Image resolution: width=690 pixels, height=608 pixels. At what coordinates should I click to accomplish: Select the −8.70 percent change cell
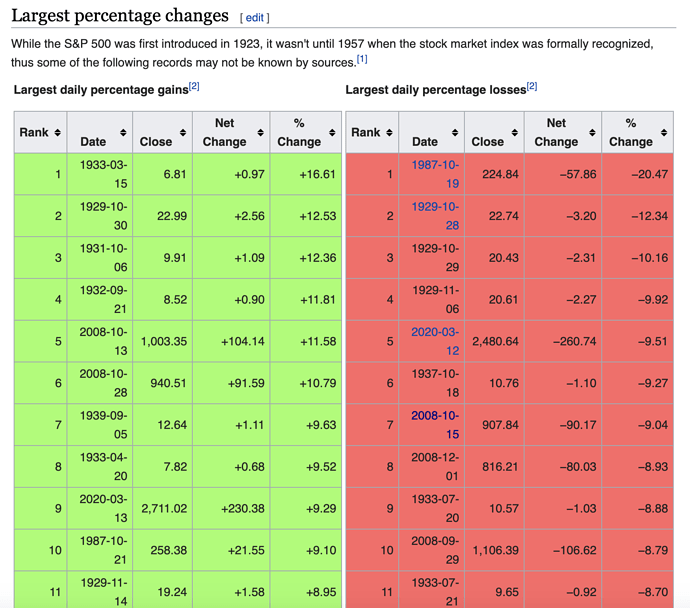tap(638, 590)
